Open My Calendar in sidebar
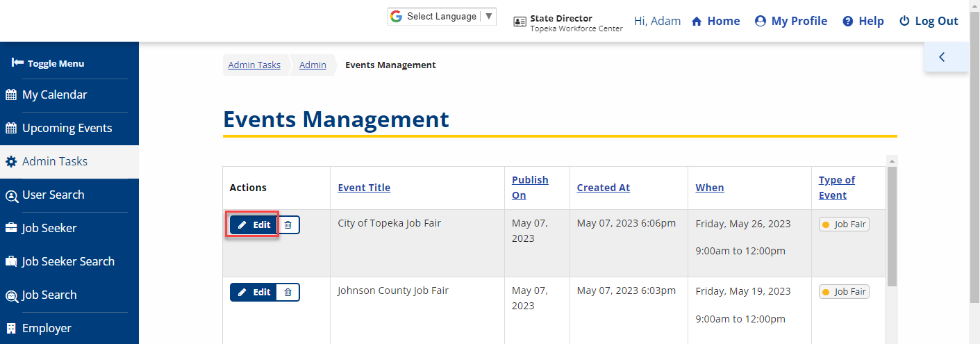Viewport: 980px width, 344px height. click(54, 95)
